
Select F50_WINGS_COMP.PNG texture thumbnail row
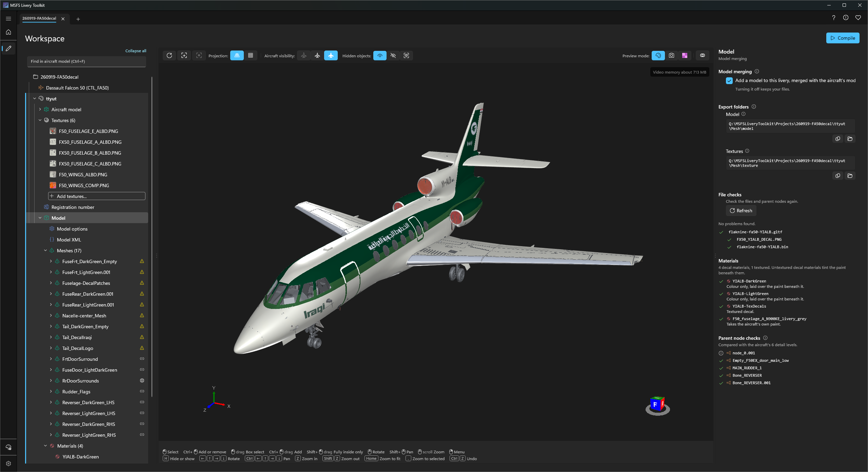coord(84,185)
